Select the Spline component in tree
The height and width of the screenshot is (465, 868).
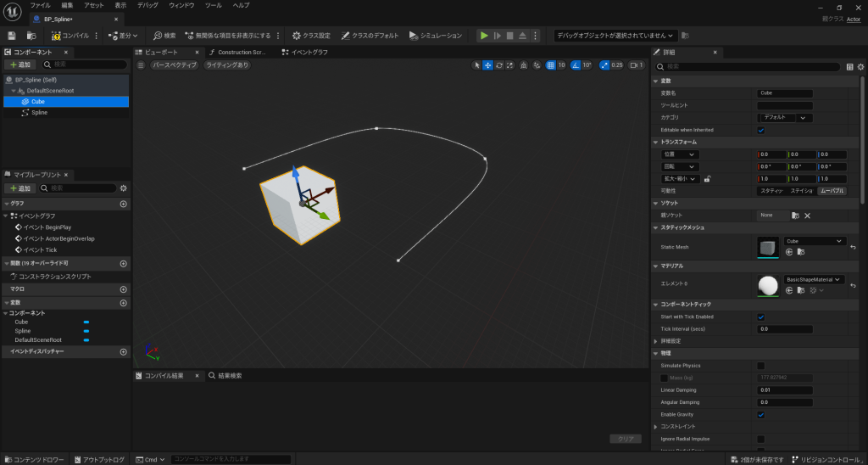coord(39,112)
